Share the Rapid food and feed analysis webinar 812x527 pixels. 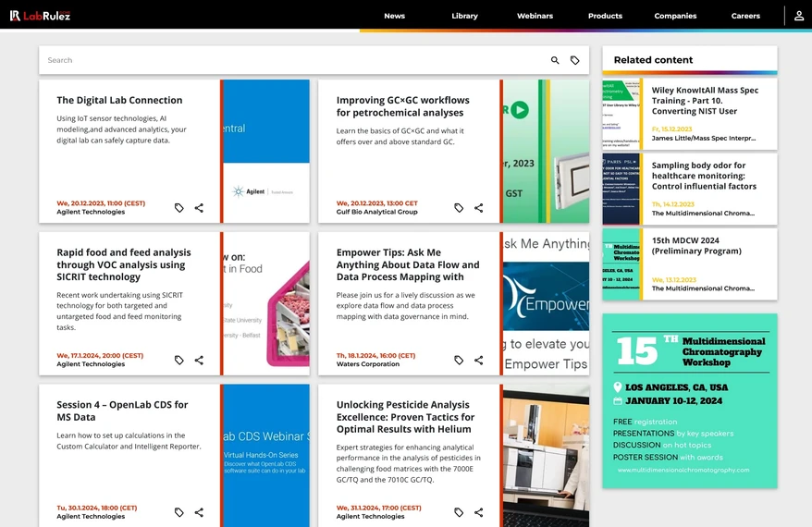pos(199,360)
